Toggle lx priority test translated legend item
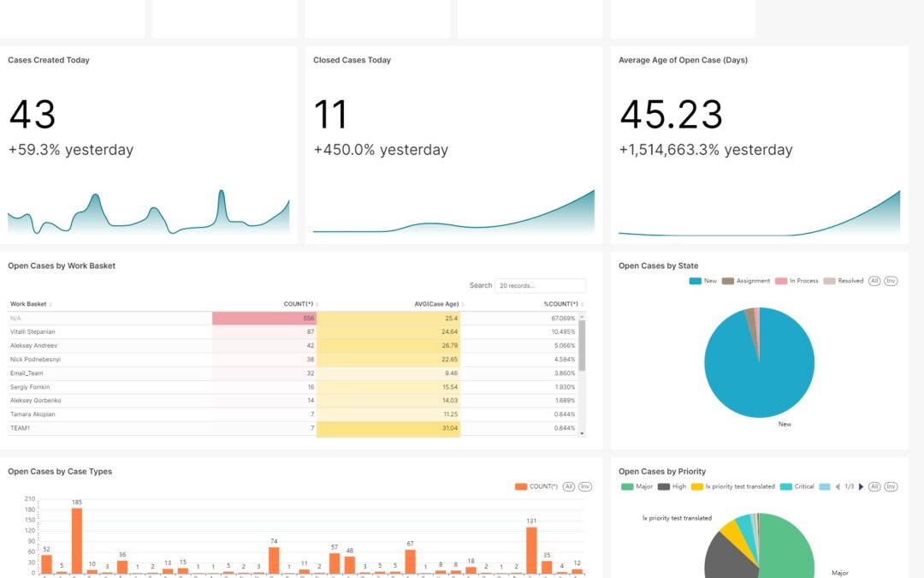The width and height of the screenshot is (924, 578). pyautogui.click(x=733, y=487)
